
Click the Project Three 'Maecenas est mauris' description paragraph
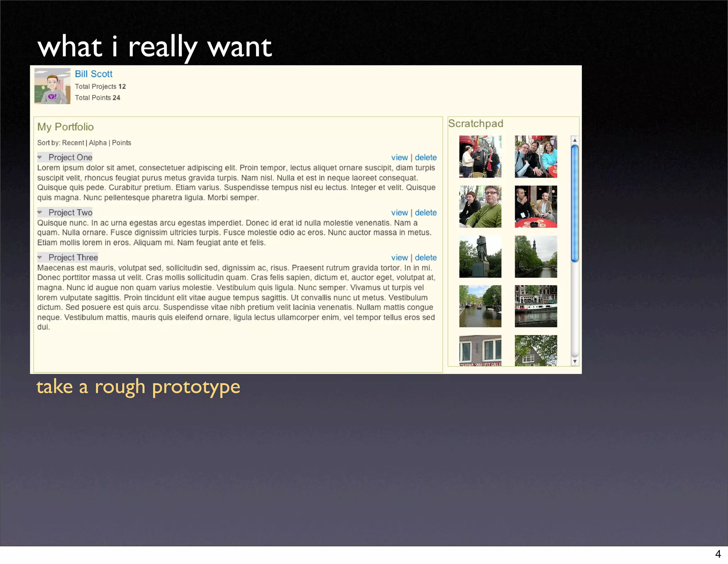[x=236, y=297]
